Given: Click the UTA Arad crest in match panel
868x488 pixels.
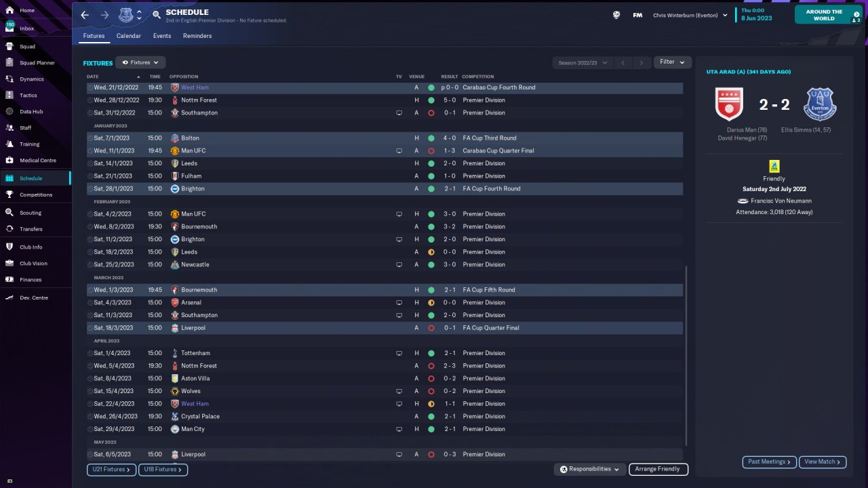Looking at the screenshot, I should tap(730, 104).
